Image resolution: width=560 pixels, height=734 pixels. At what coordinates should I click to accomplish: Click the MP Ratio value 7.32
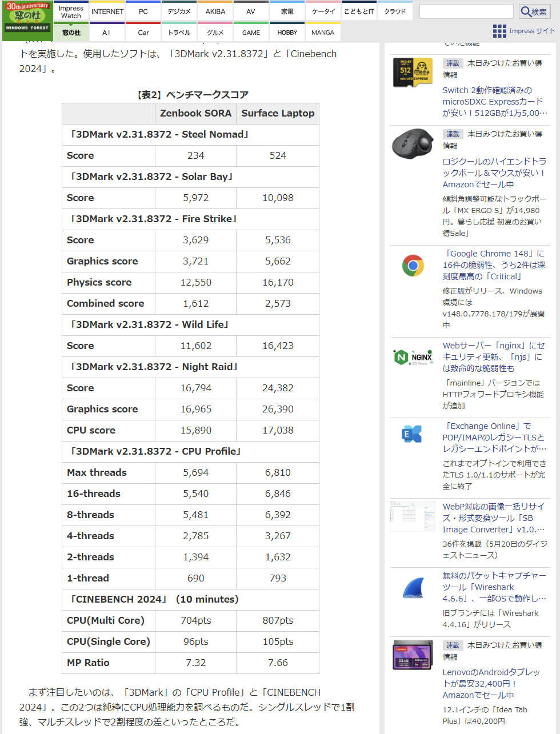(195, 663)
